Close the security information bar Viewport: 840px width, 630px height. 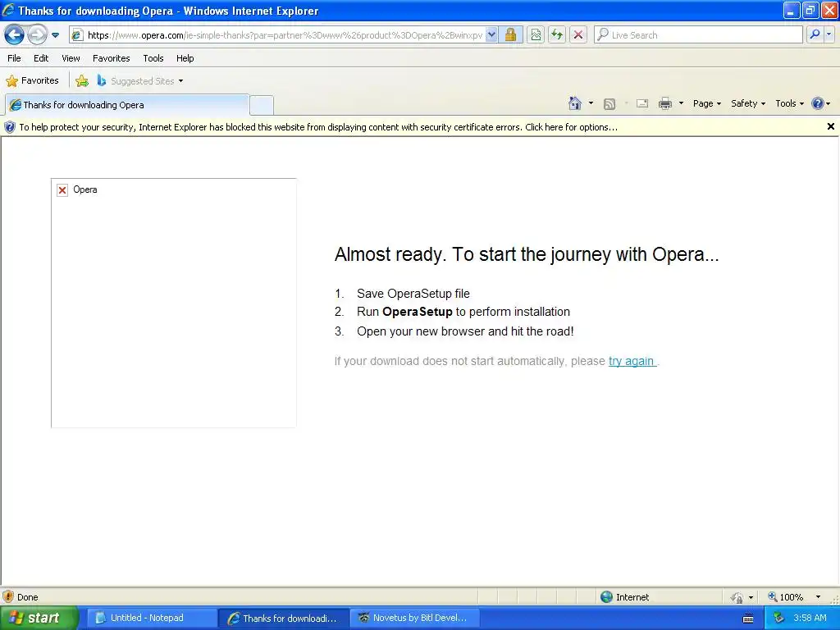click(x=830, y=126)
